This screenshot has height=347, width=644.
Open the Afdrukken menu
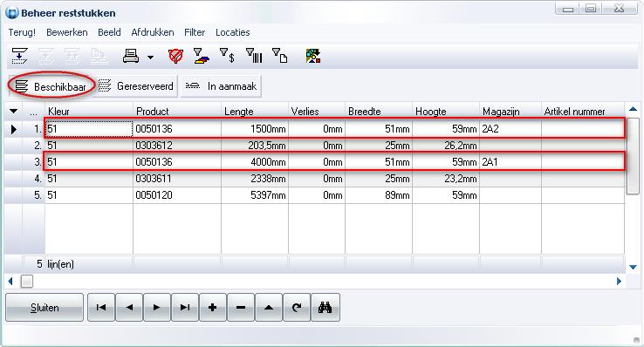point(153,32)
